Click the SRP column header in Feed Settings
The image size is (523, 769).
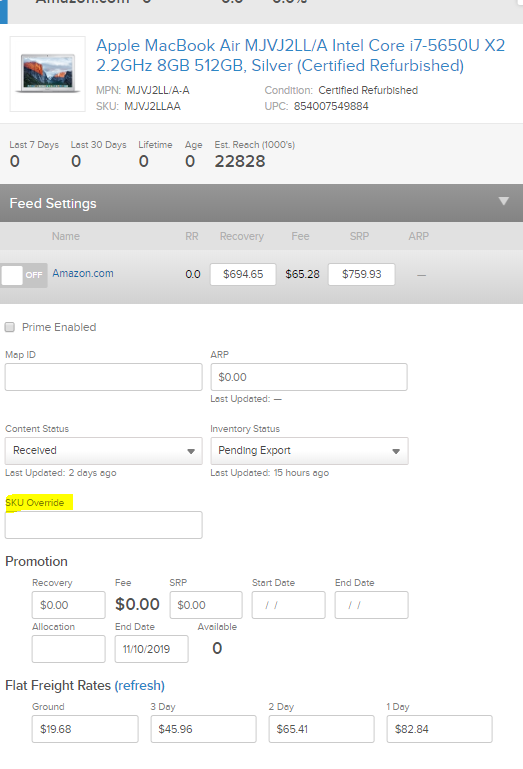(359, 236)
